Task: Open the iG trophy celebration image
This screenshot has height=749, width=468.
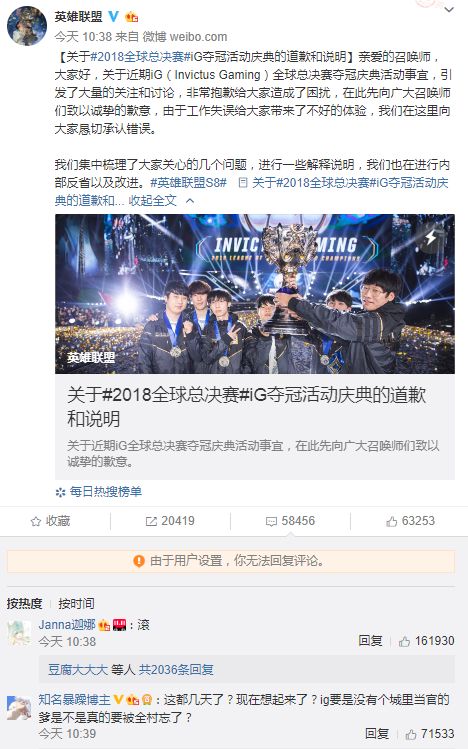Action: pos(255,294)
